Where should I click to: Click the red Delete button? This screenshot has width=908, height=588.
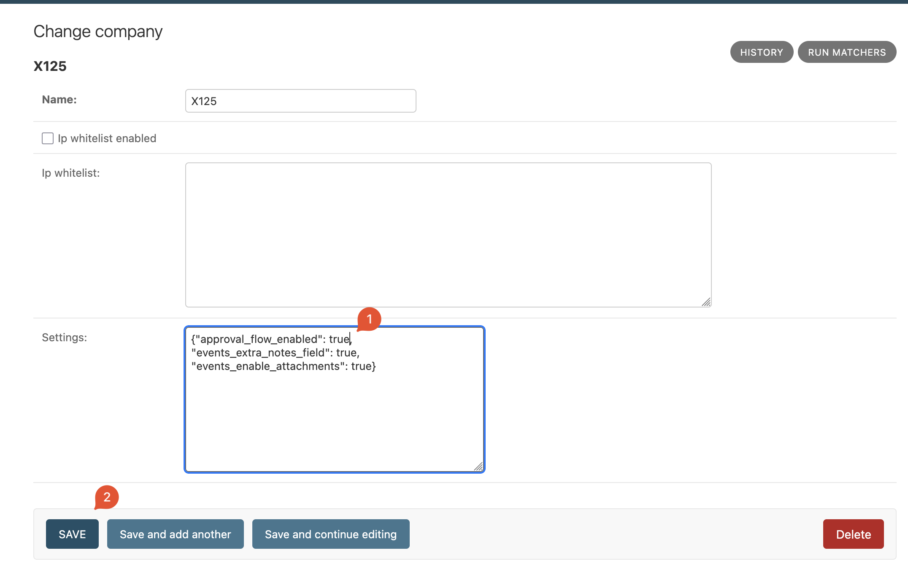pyautogui.click(x=853, y=534)
